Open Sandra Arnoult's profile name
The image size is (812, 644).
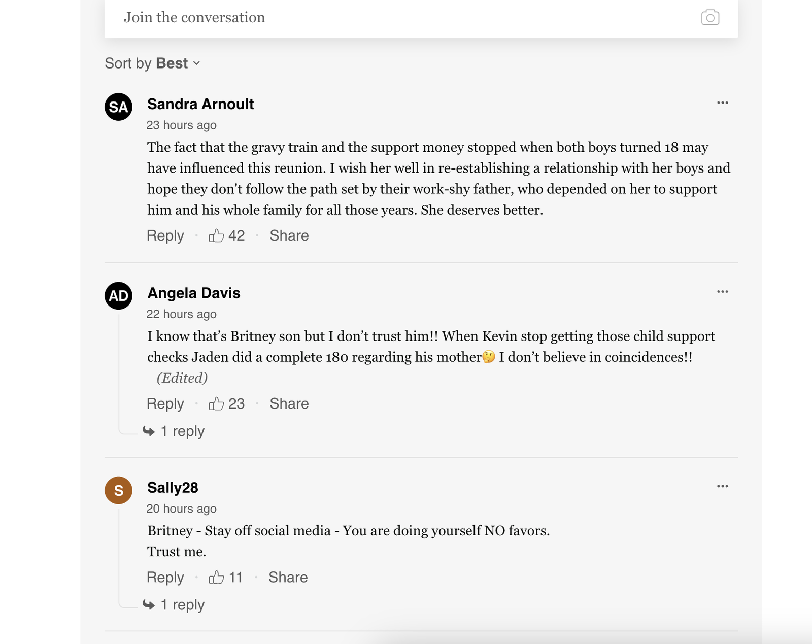point(200,104)
